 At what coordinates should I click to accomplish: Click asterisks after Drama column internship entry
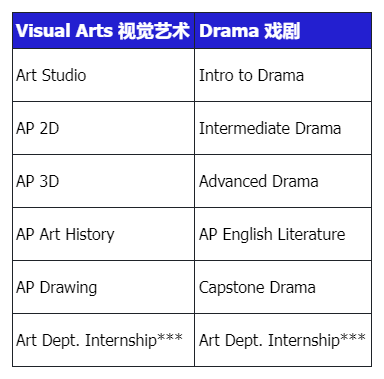pos(353,337)
